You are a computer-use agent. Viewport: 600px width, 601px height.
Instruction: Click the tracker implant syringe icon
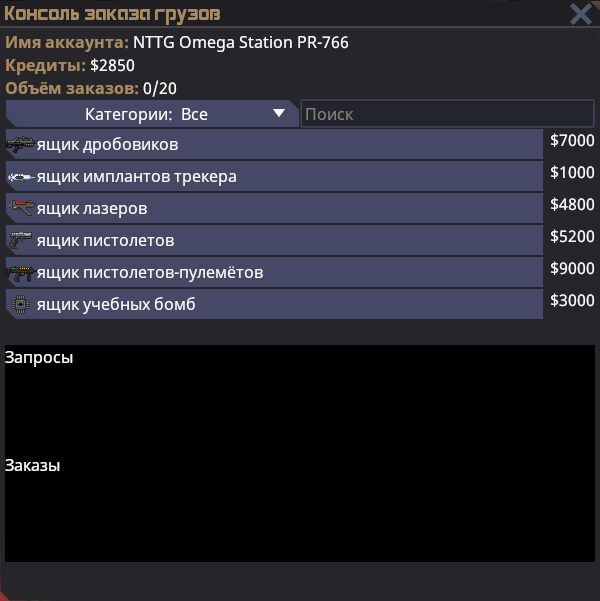[20, 177]
